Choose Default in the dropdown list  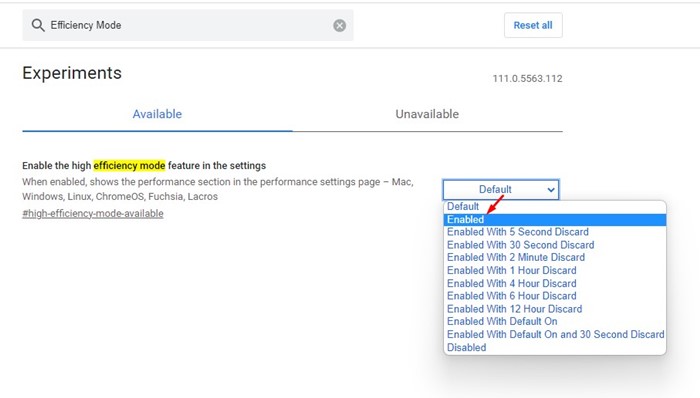pyautogui.click(x=555, y=207)
